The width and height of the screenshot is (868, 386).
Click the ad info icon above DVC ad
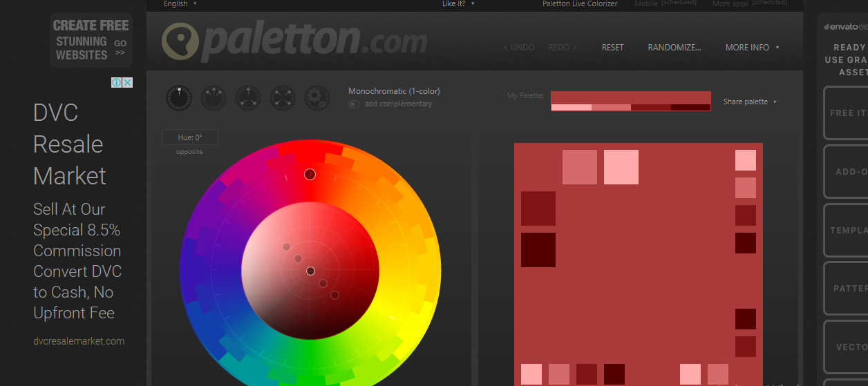click(x=117, y=83)
